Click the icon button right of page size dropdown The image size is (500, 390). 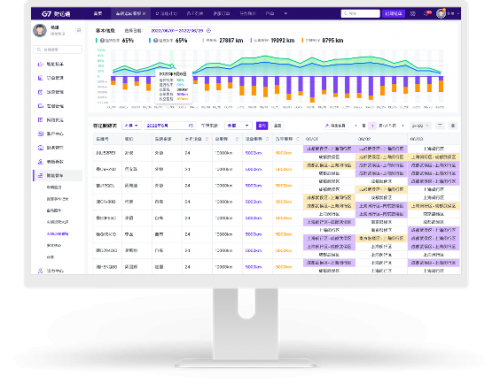440,126
